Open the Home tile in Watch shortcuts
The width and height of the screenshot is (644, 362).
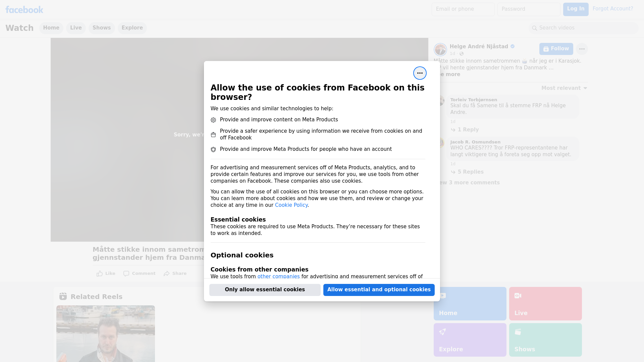(470, 304)
